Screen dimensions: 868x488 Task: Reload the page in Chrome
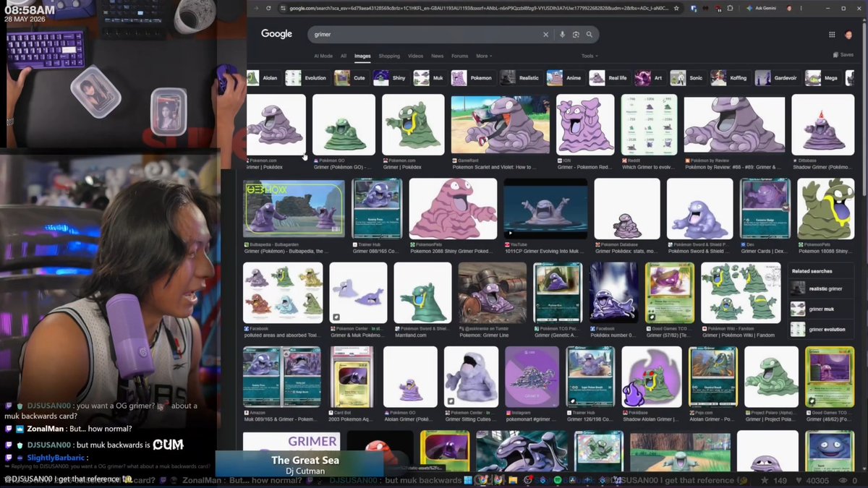click(x=268, y=8)
